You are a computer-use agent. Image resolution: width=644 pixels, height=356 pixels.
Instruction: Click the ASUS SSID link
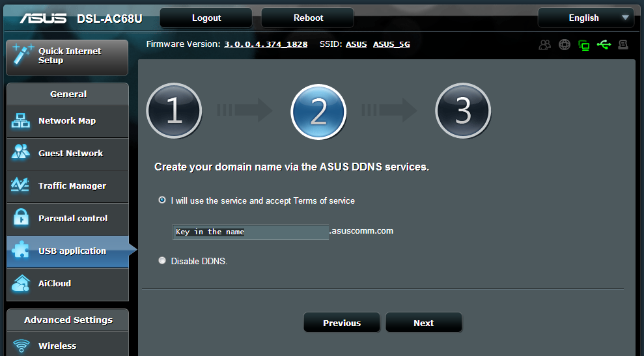pos(356,44)
